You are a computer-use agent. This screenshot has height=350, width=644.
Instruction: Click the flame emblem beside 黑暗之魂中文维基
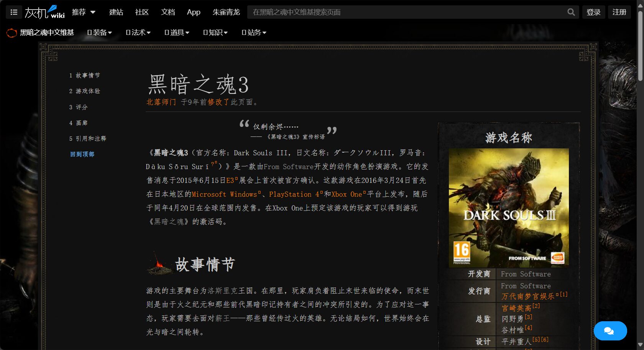click(x=11, y=33)
